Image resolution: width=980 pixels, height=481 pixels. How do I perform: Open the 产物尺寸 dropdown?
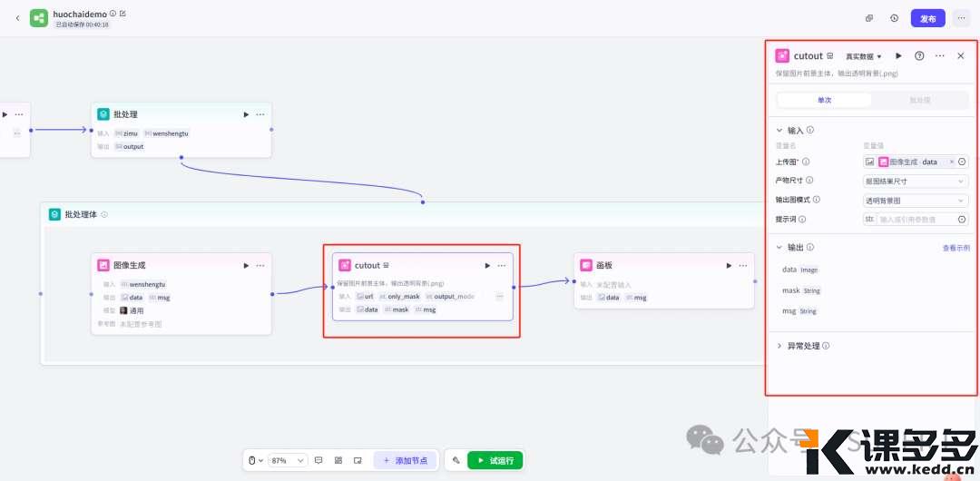tap(915, 181)
